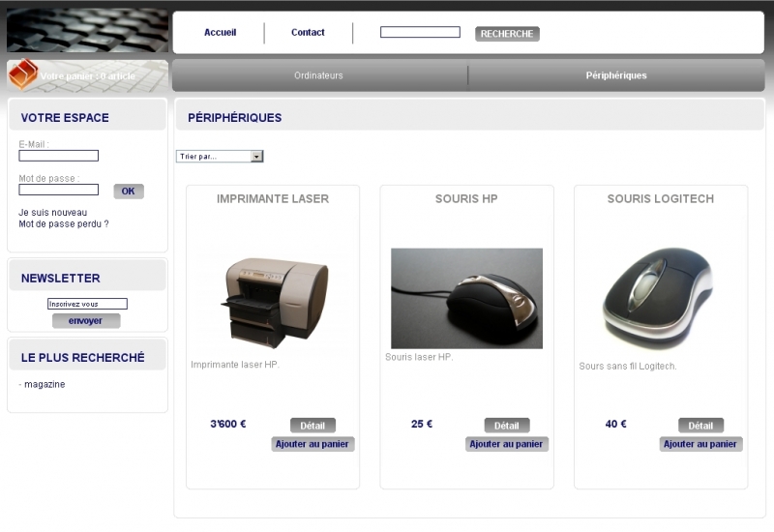Click the orange cart icon near Votre panier

coord(23,74)
